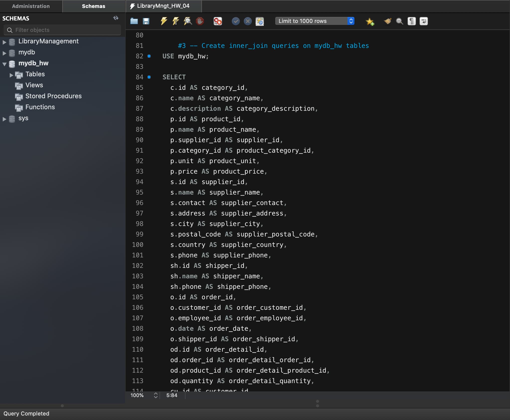Viewport: 510px width, 420px height.
Task: Toggle the stop-on-error setting icon
Action: [x=218, y=21]
